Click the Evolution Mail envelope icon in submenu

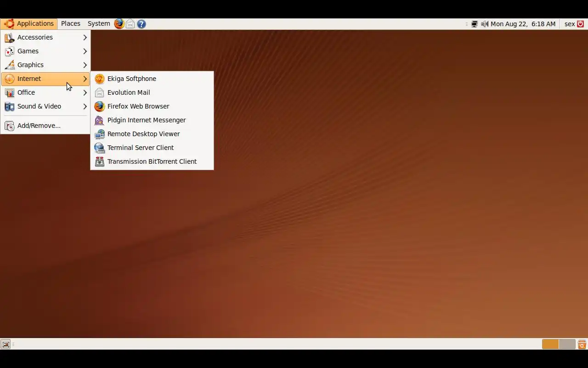tap(100, 92)
